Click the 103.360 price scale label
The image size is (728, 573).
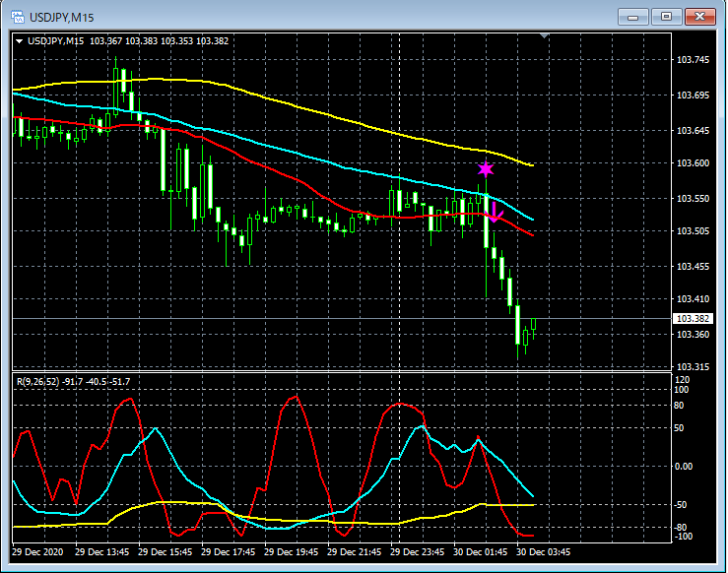(x=693, y=334)
